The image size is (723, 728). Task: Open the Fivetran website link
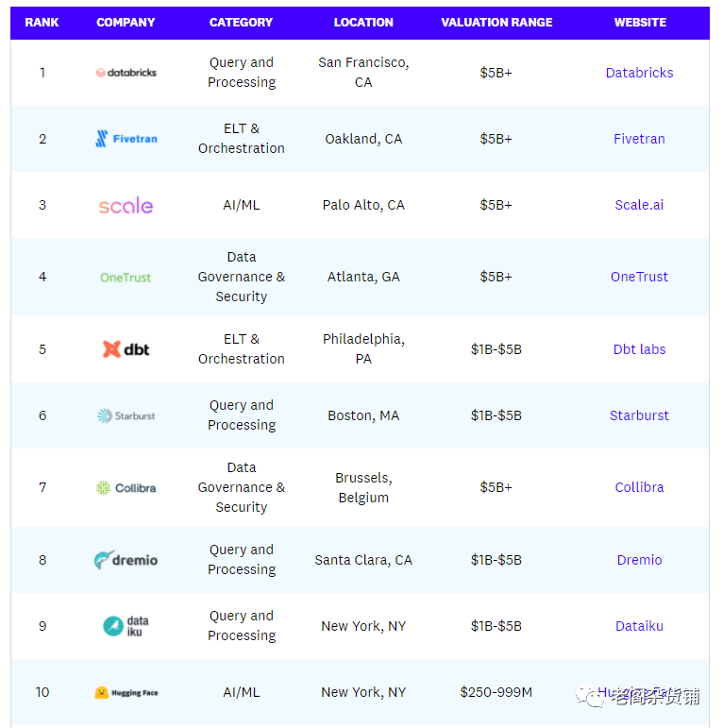point(639,139)
